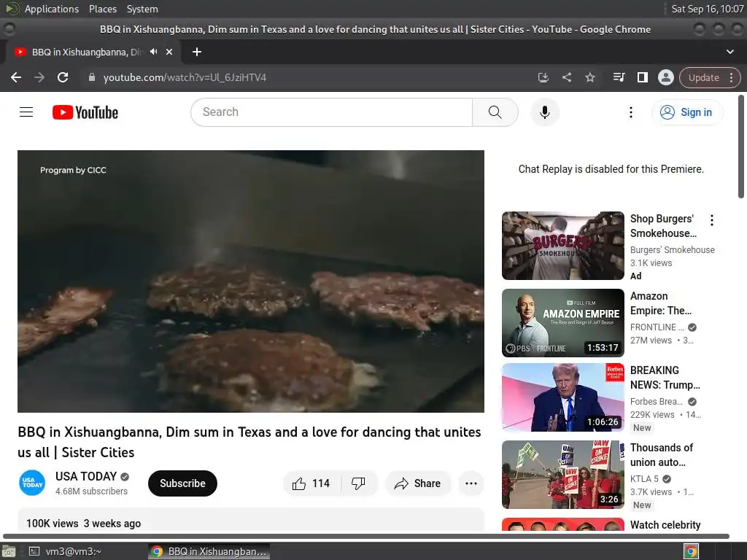Open BREAKING NEWS Trump video thumbnail
Screen dimensions: 747x560
pyautogui.click(x=562, y=397)
